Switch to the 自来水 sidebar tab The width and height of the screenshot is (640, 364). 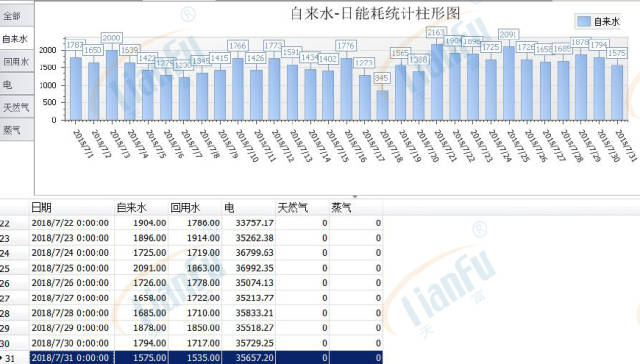[16, 39]
